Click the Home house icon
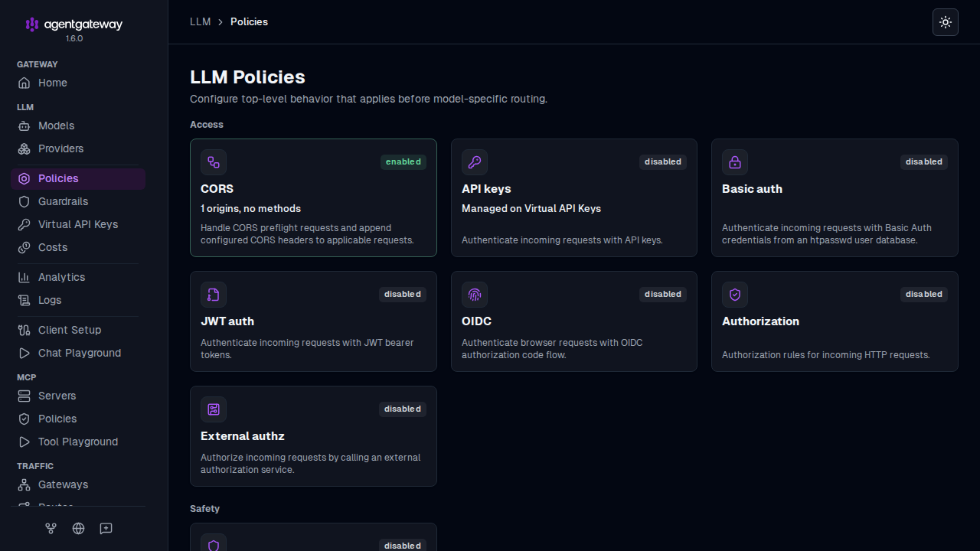Image resolution: width=980 pixels, height=551 pixels. (24, 83)
